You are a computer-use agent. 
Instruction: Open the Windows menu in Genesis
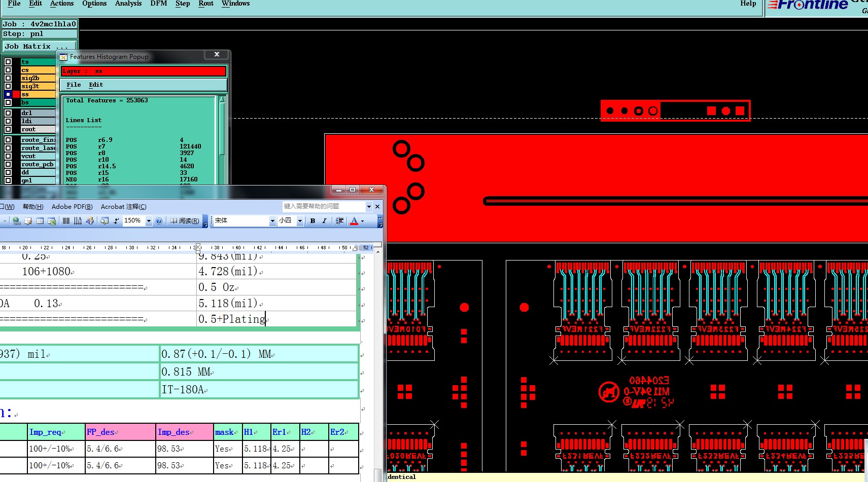click(x=236, y=4)
